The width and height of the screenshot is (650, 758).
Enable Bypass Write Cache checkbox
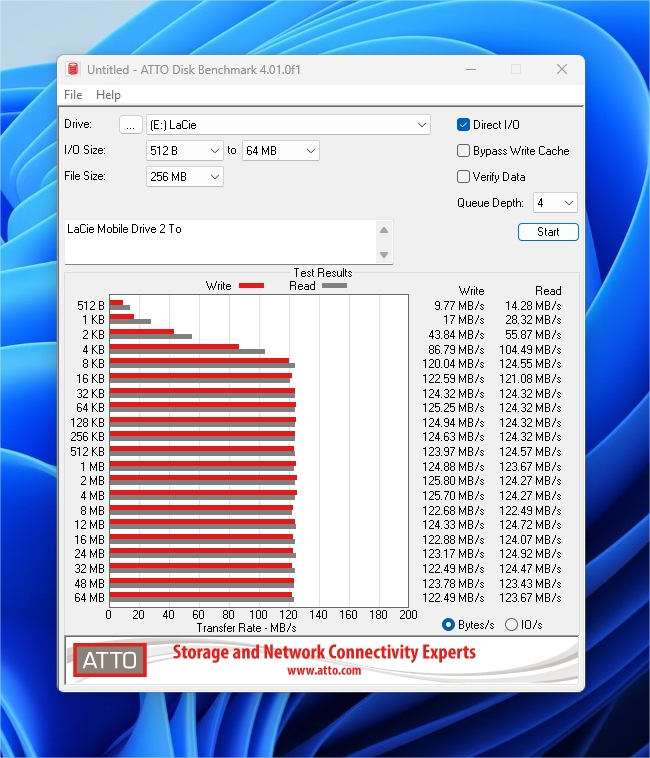coord(463,151)
